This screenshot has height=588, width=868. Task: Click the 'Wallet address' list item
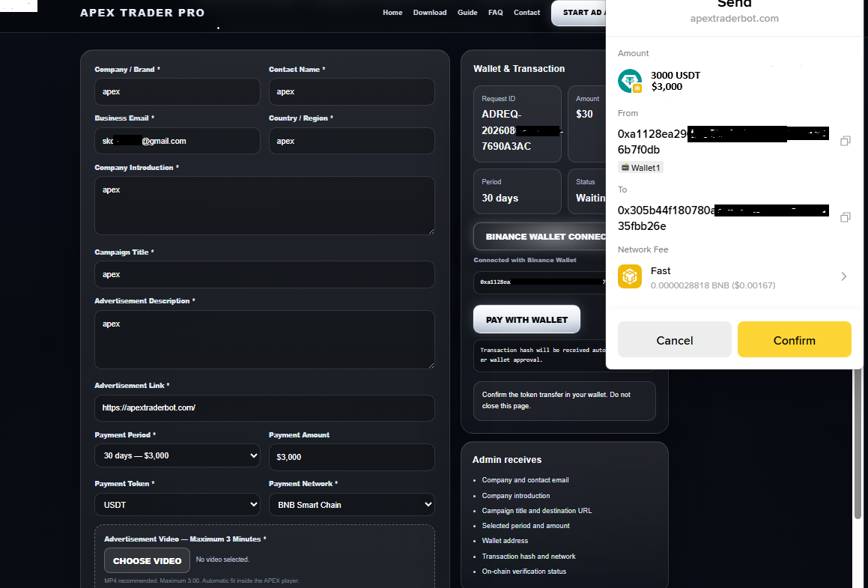505,541
